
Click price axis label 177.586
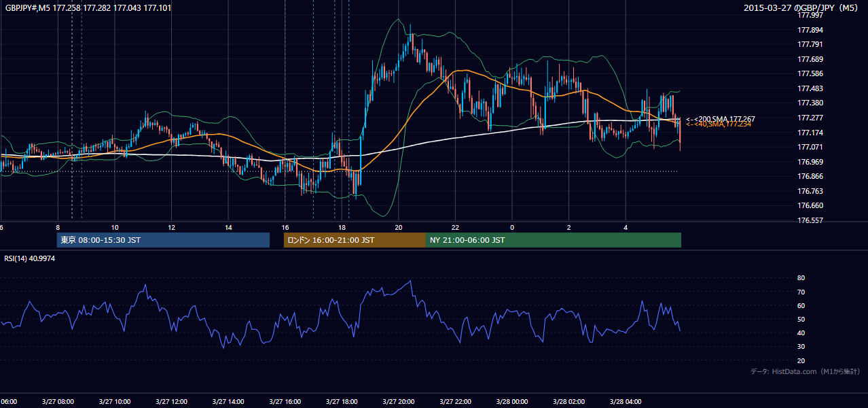point(810,73)
